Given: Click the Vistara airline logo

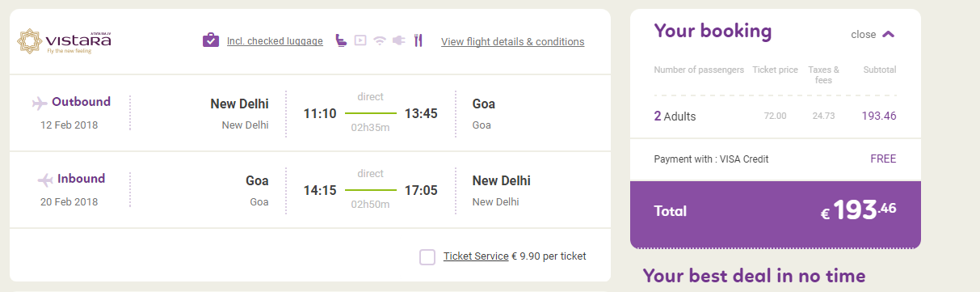Looking at the screenshot, I should 64,40.
